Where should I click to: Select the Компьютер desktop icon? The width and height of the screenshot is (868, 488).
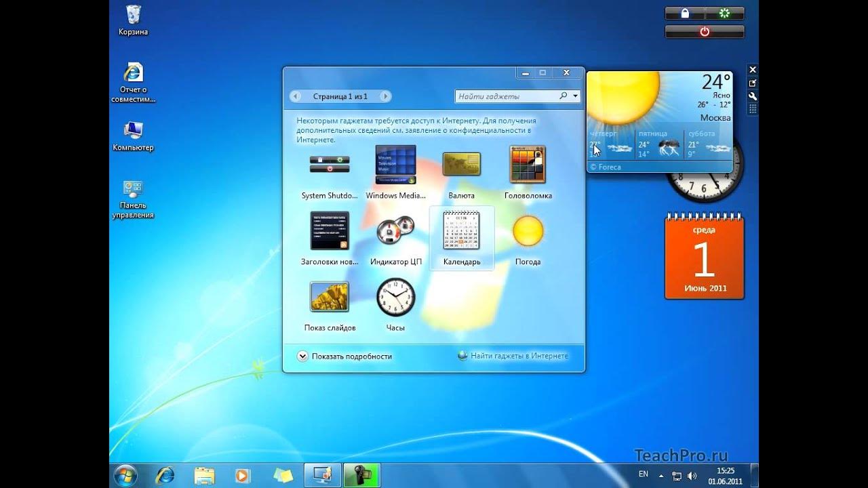[134, 136]
